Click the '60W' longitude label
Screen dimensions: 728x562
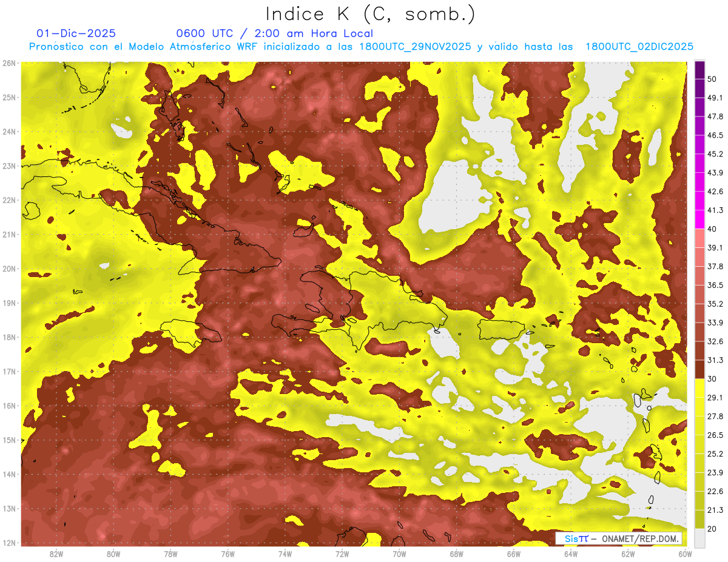(685, 554)
